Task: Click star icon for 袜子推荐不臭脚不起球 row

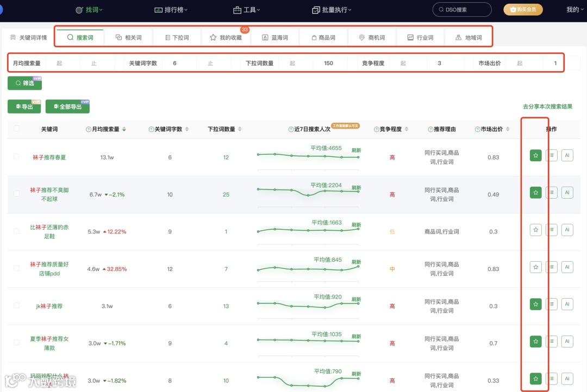Action: tap(535, 193)
